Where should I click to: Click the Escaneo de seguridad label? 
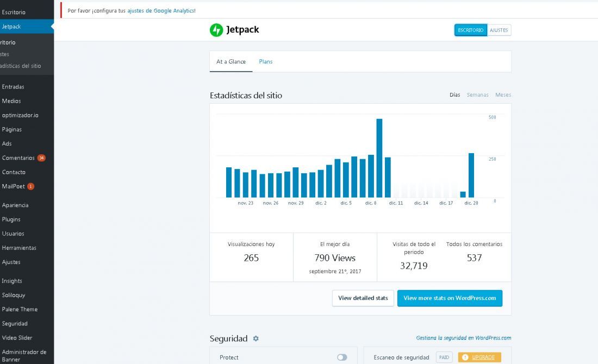[402, 357]
